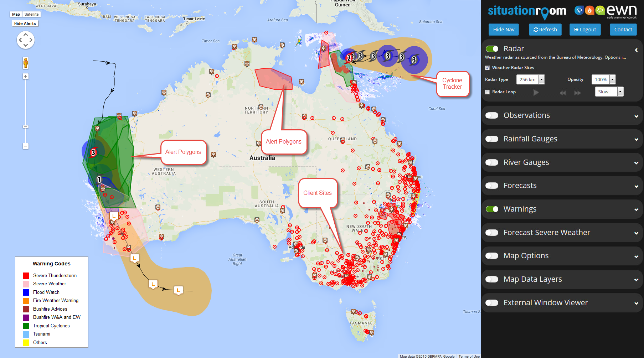This screenshot has width=644, height=358.
Task: Click the radar rewind icon
Action: (563, 93)
